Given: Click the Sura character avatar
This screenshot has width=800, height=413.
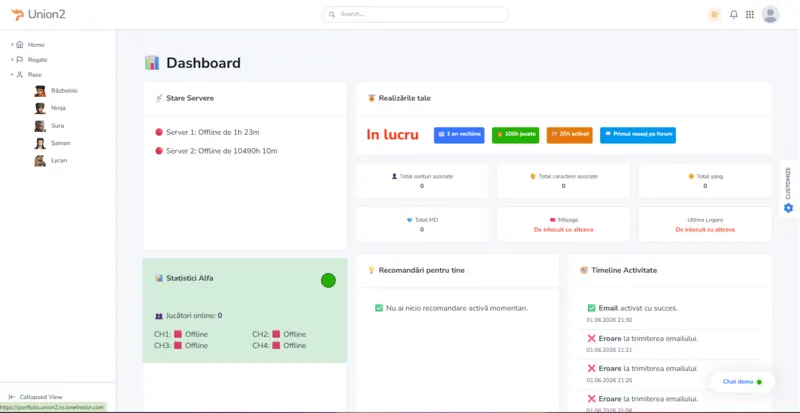Looking at the screenshot, I should pyautogui.click(x=40, y=126).
